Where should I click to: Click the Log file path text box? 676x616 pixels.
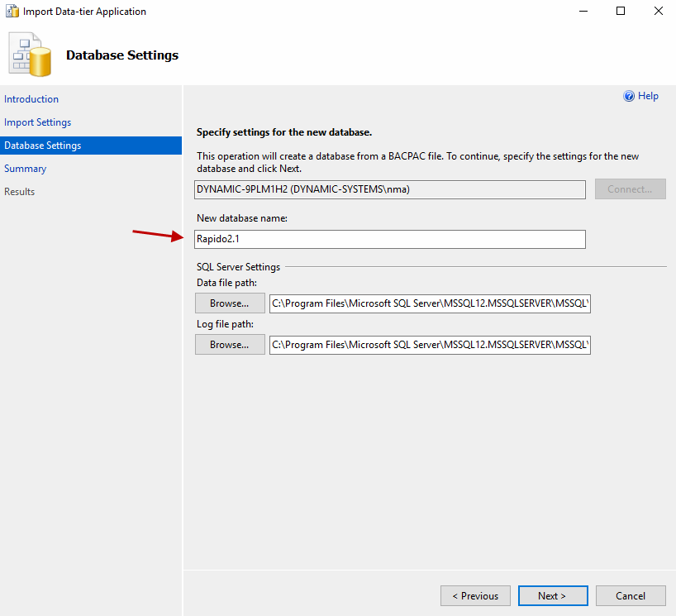click(x=429, y=345)
